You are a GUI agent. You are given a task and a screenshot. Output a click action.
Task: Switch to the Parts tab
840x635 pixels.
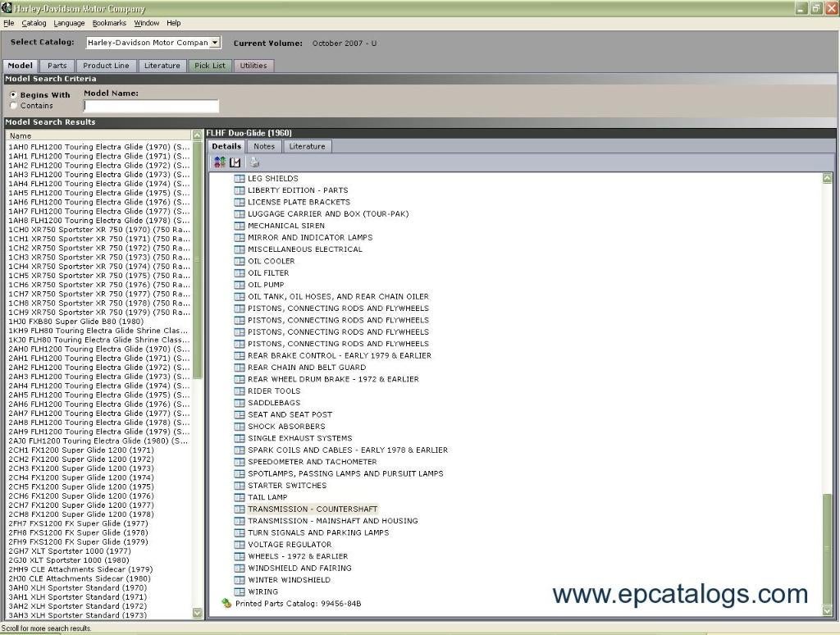click(x=57, y=66)
